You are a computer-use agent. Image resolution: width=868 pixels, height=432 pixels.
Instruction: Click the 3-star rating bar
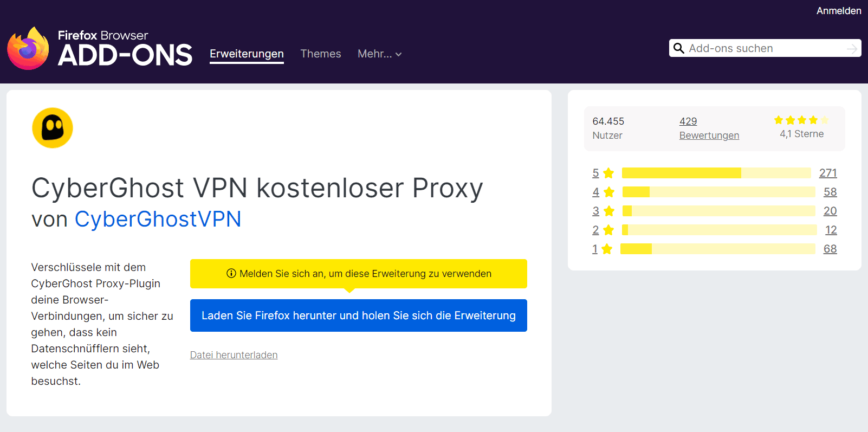[x=719, y=211]
